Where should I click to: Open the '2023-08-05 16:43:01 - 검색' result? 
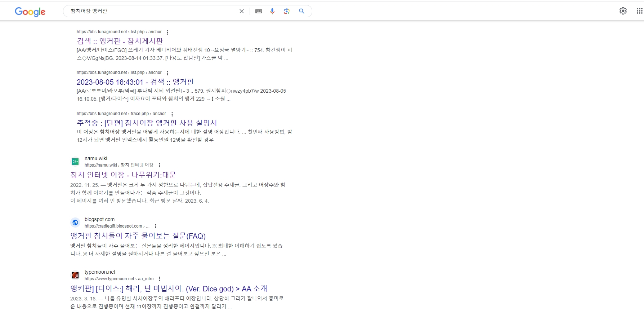click(x=135, y=82)
